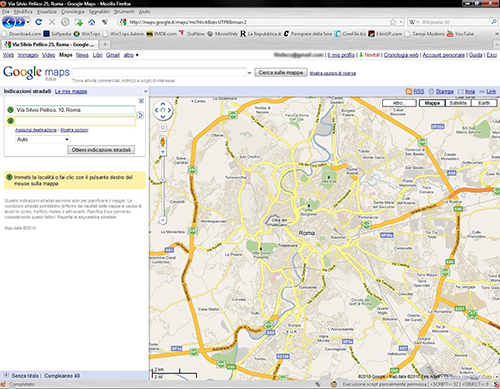Open the URL bar history dropdown arrow
500x389 pixels.
tap(401, 22)
